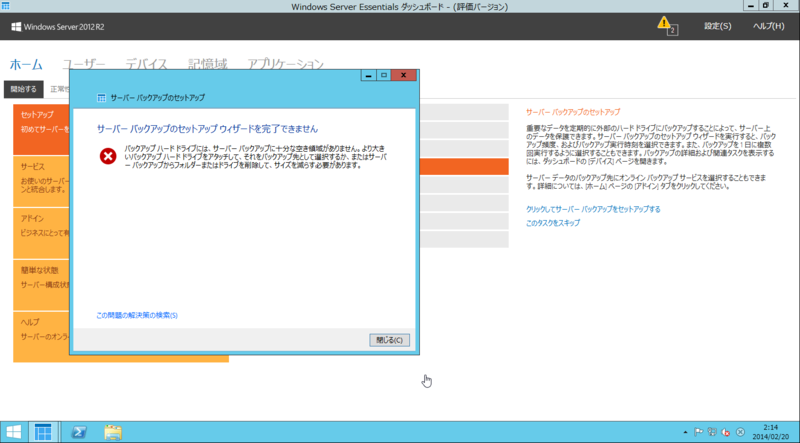Switch to the ホーム tab

tap(26, 65)
